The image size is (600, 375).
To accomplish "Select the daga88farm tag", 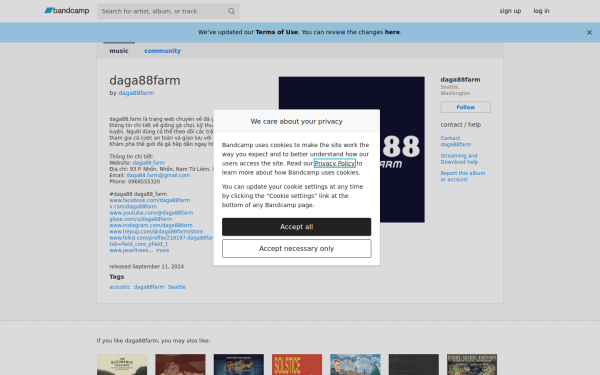I will click(149, 287).
